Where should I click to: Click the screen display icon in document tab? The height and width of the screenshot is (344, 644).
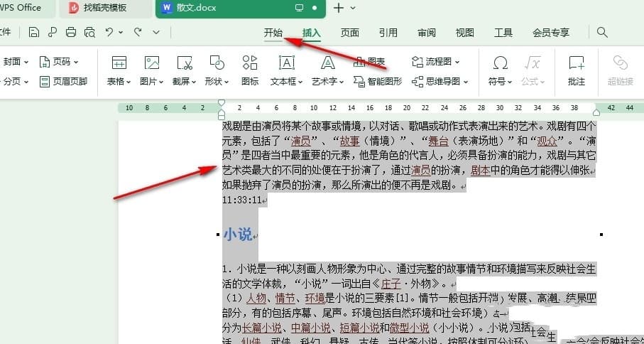point(300,8)
